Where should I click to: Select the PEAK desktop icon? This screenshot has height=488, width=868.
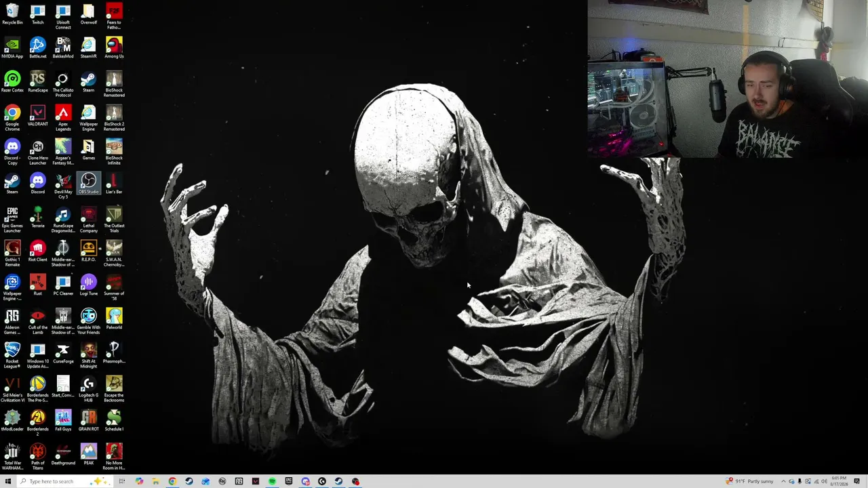pos(88,455)
